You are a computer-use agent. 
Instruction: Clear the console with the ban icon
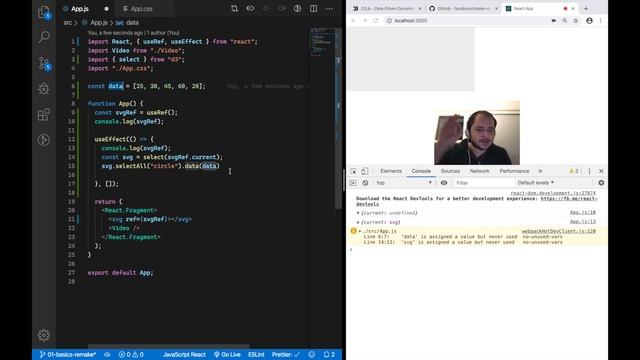pyautogui.click(x=365, y=183)
